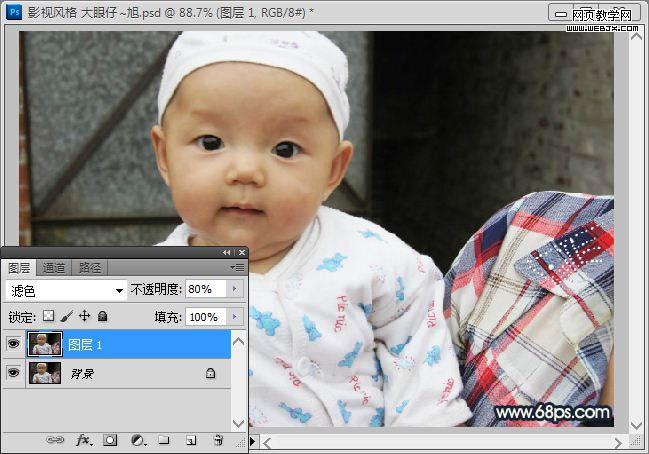
Task: Click canvas vertical scroll up arrow
Action: tap(636, 36)
